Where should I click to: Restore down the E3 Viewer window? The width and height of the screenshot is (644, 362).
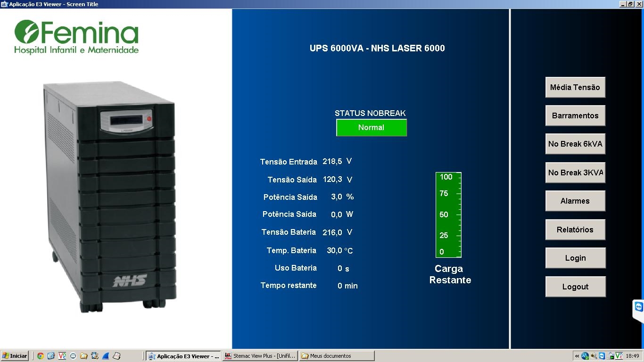(631, 4)
